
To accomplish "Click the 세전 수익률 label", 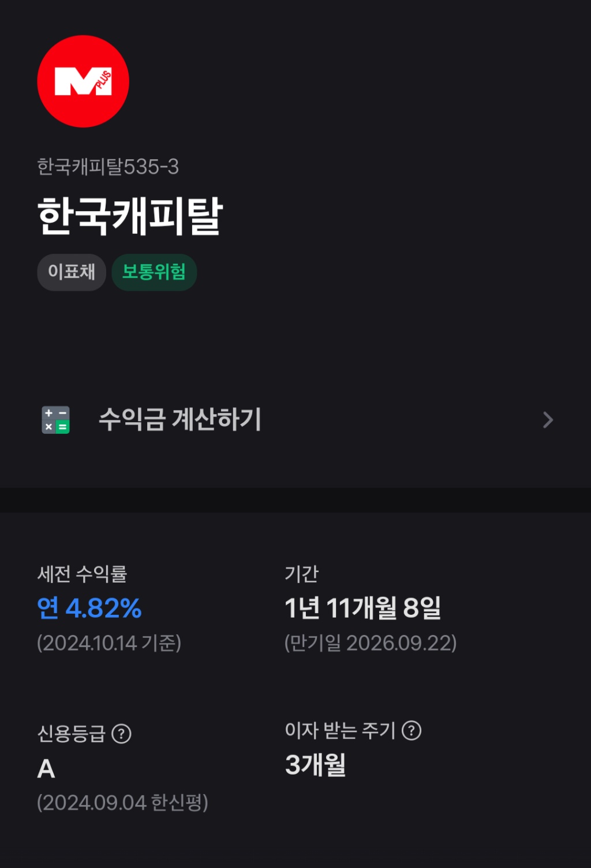I will [x=82, y=574].
